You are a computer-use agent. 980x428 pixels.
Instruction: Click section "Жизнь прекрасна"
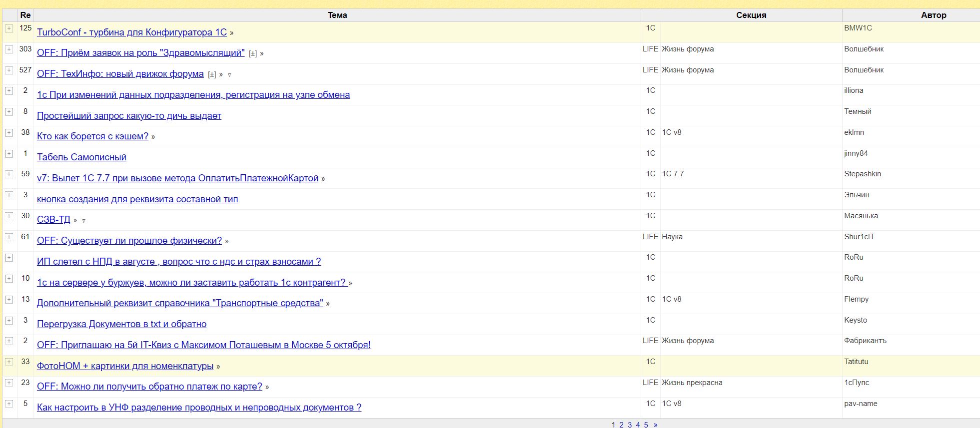[x=692, y=383]
